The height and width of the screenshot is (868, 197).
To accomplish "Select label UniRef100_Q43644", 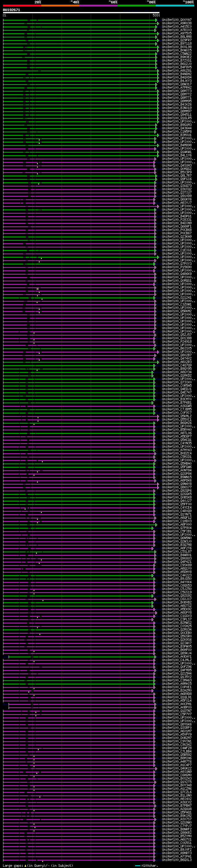I will (x=177, y=128).
